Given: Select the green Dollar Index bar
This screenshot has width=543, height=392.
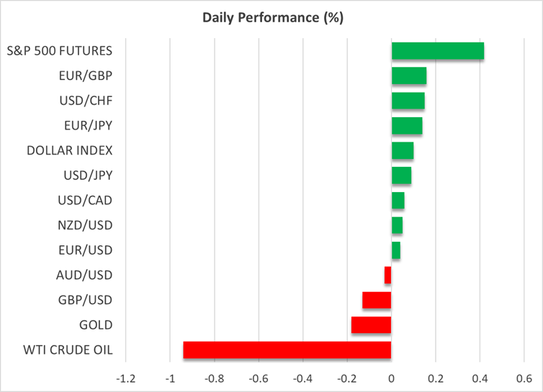Looking at the screenshot, I should tap(402, 150).
